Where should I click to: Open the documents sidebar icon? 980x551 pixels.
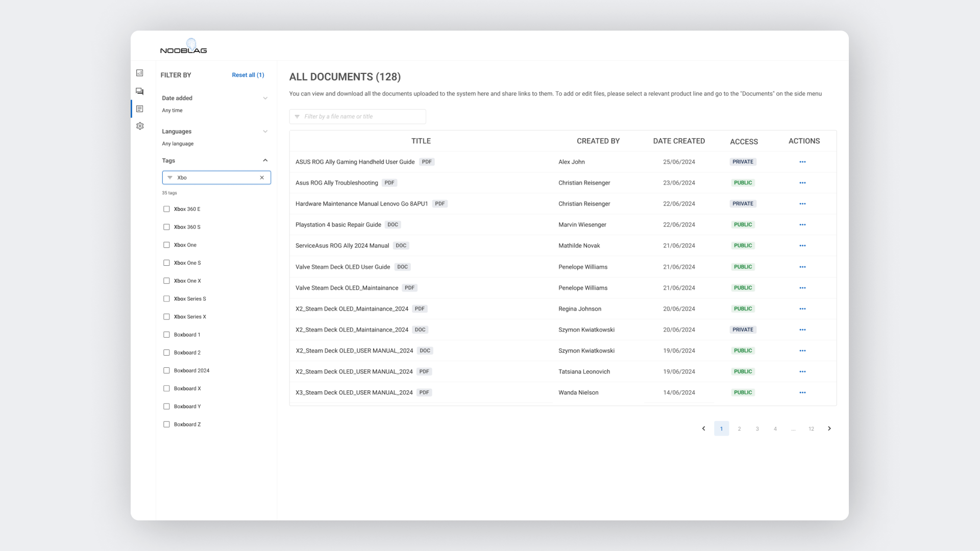140,109
